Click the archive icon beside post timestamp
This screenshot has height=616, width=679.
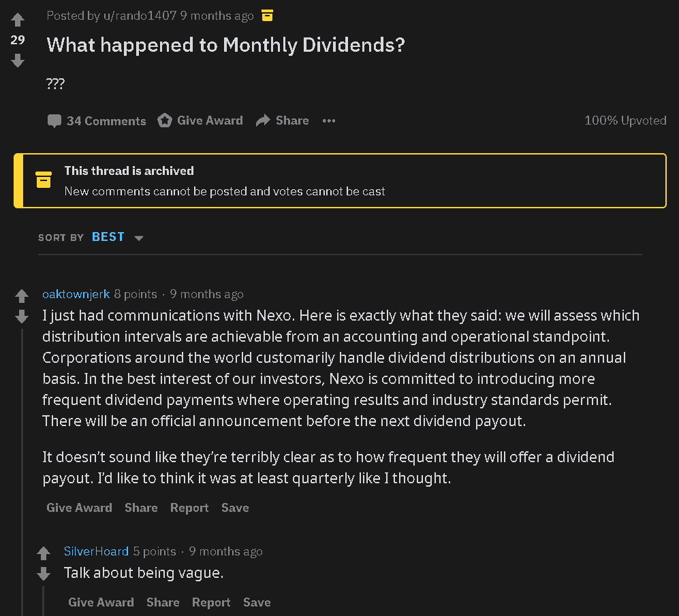pos(267,16)
